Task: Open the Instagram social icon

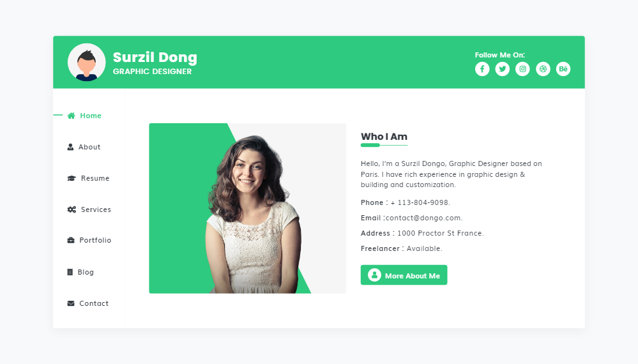Action: pos(522,69)
